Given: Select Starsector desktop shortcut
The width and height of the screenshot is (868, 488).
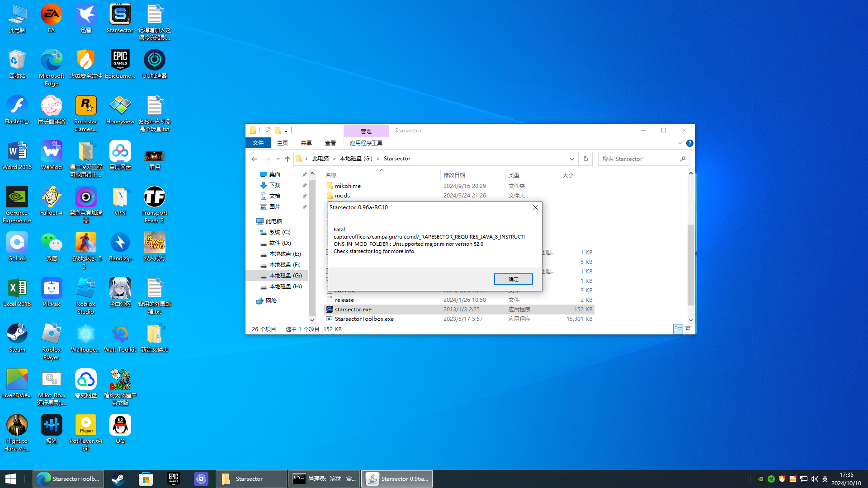Looking at the screenshot, I should pyautogui.click(x=120, y=19).
